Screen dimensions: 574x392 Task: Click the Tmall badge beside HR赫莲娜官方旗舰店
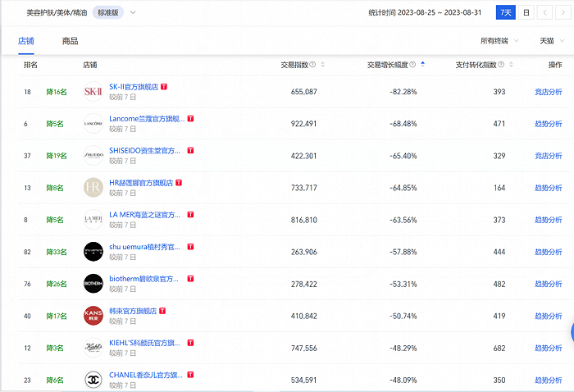pos(179,183)
